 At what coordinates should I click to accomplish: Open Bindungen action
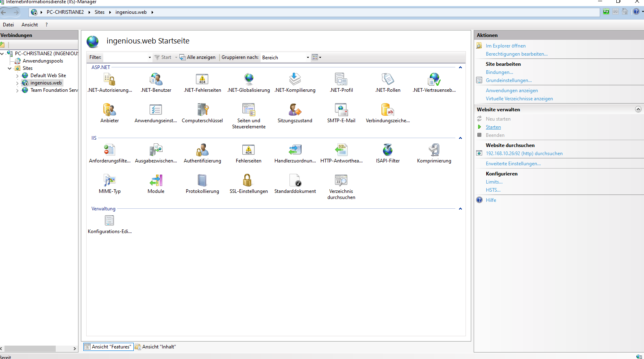click(499, 72)
